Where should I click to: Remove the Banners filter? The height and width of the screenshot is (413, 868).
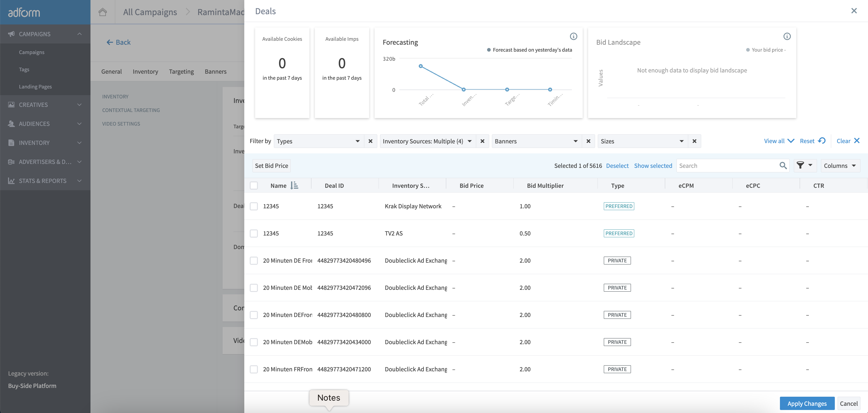pos(588,141)
